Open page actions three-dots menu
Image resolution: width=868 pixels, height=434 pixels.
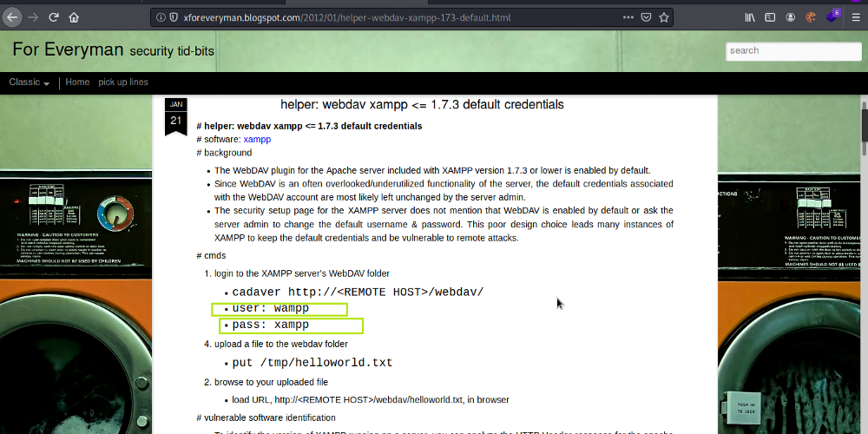click(x=628, y=17)
